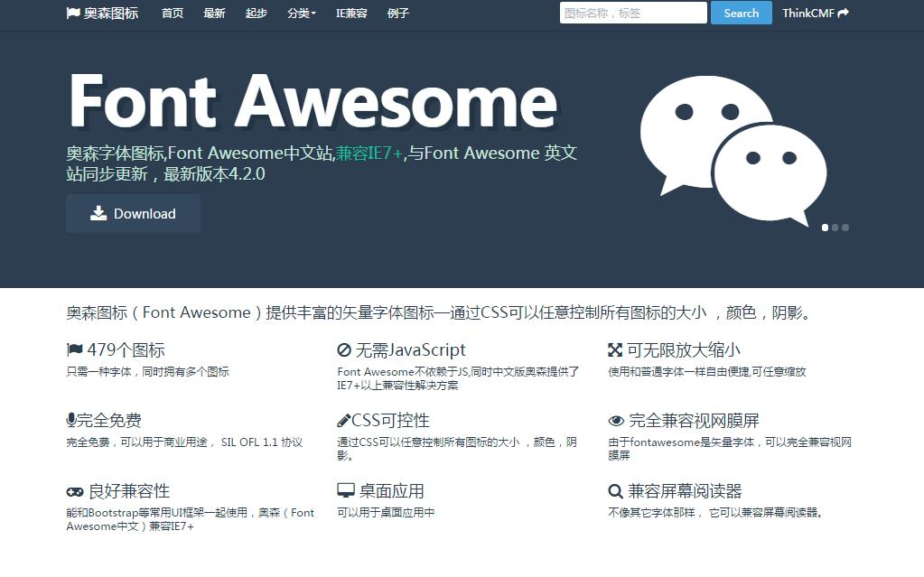The height and width of the screenshot is (577, 924).
Task: Click inside the 图标名称 search input field
Action: point(632,13)
